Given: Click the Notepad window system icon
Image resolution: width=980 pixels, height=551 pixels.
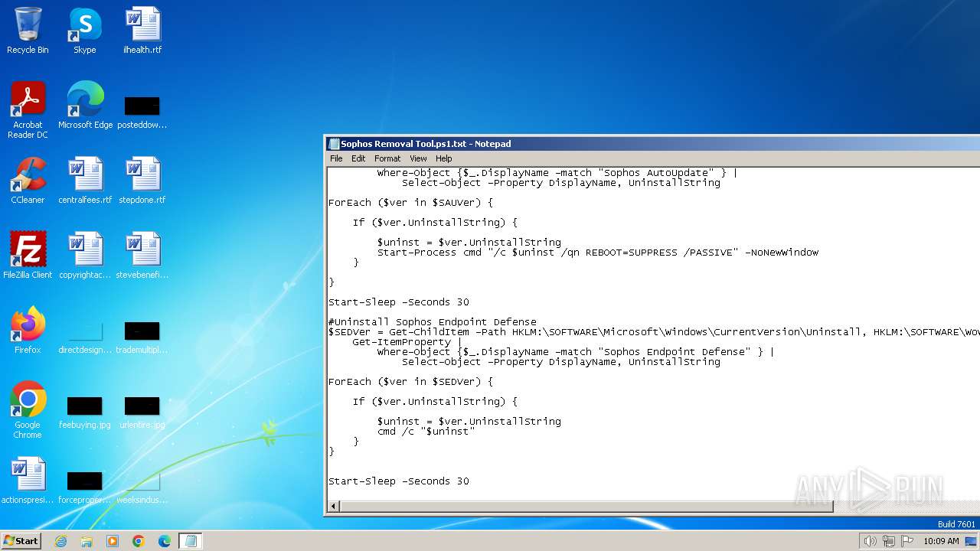Looking at the screenshot, I should click(334, 144).
